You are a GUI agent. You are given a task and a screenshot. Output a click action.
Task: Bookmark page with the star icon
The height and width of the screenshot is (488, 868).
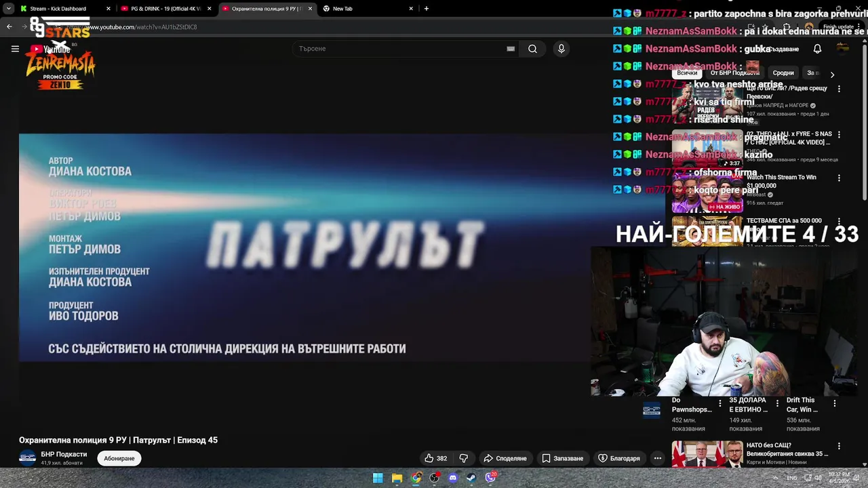tap(765, 27)
